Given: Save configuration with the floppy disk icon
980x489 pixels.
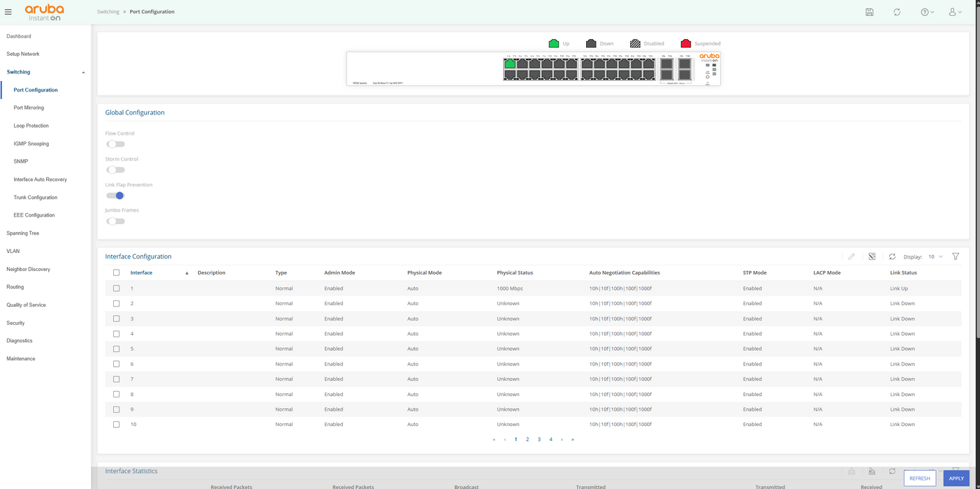Looking at the screenshot, I should coord(870,12).
